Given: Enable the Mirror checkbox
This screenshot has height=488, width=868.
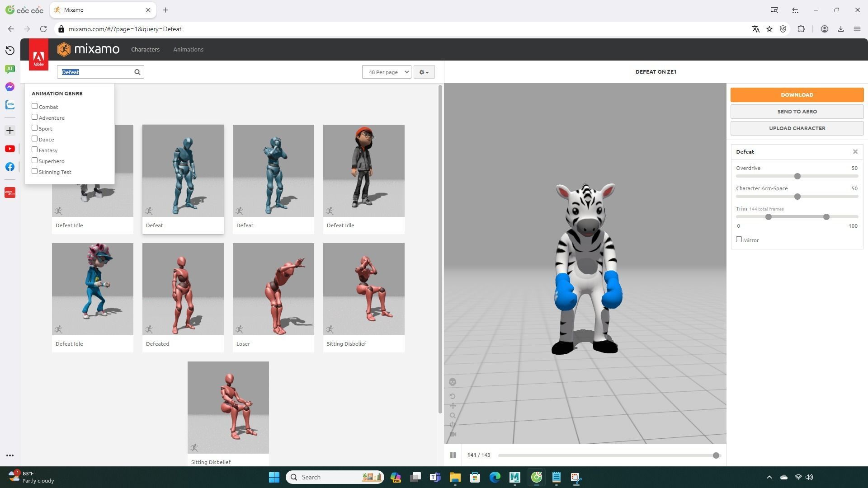Looking at the screenshot, I should point(739,239).
